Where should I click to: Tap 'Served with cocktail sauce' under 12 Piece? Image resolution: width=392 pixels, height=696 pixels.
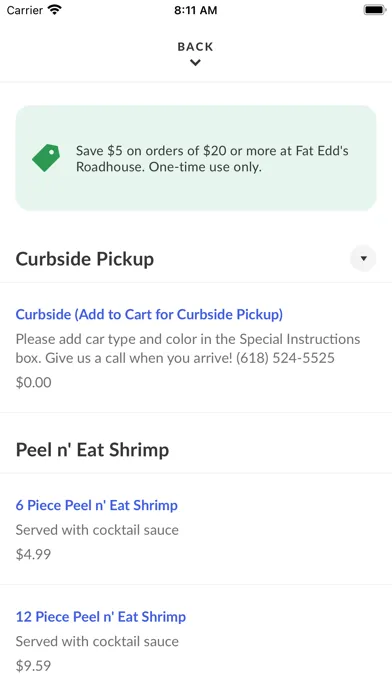coord(97,641)
